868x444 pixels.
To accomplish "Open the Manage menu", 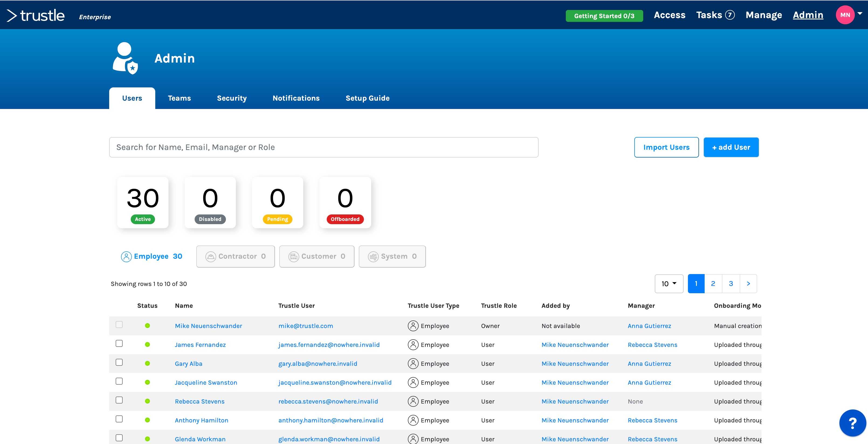I will [x=763, y=15].
